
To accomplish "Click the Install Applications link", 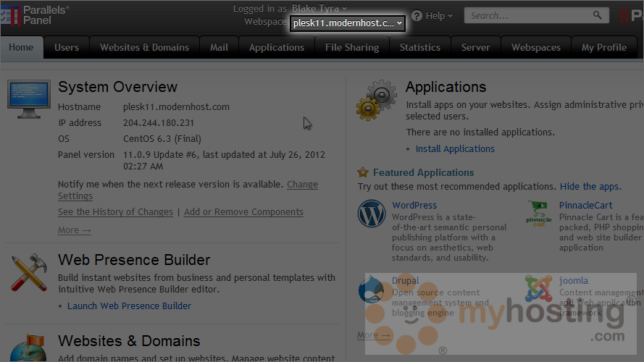I will 455,148.
